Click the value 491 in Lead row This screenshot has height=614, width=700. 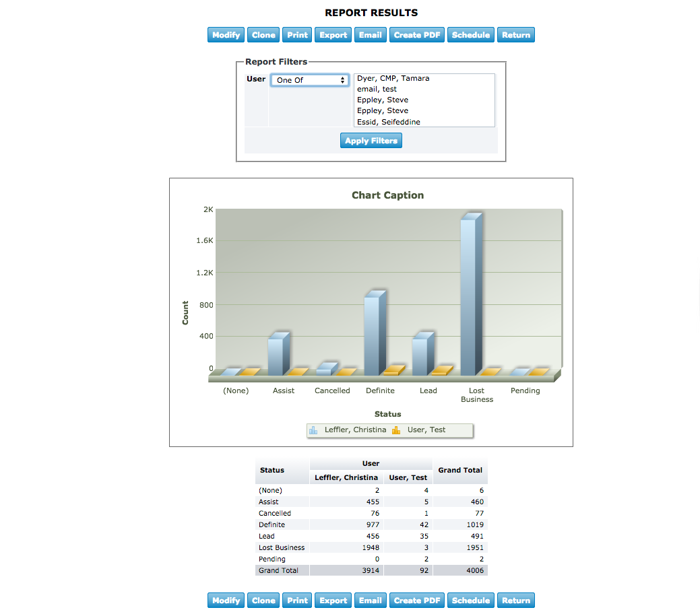(x=477, y=536)
